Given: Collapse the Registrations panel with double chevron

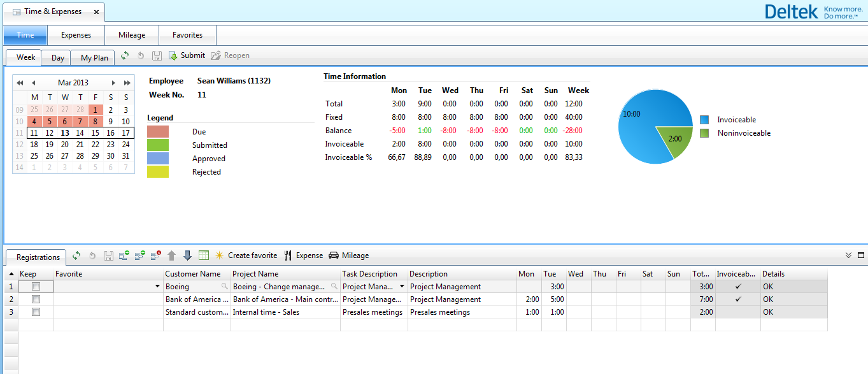Looking at the screenshot, I should click(848, 255).
